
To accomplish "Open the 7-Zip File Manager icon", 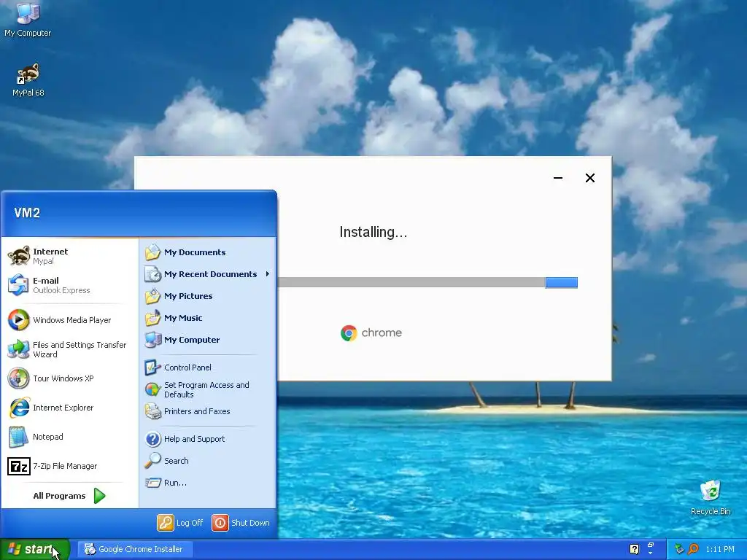I will 18,466.
